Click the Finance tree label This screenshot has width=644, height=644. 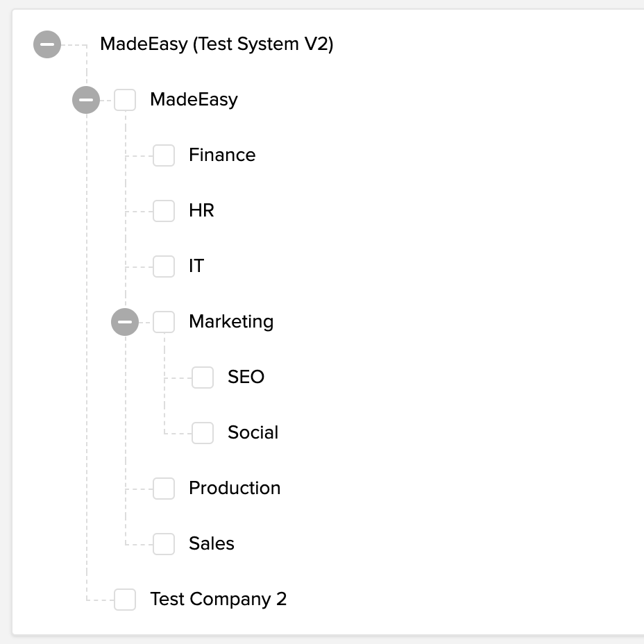click(x=222, y=155)
